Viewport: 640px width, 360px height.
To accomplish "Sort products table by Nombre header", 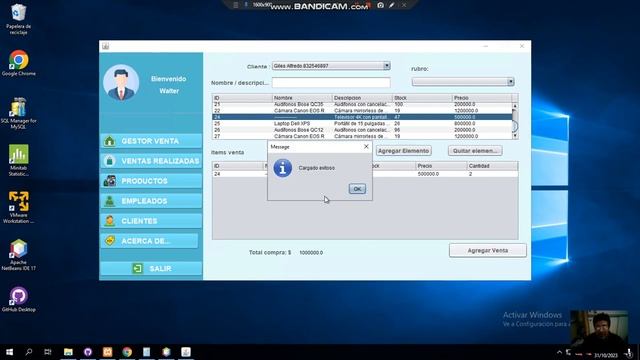I will (302, 98).
